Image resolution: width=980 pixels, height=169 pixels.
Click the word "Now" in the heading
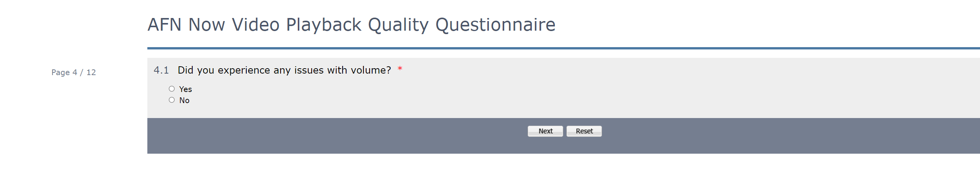pos(206,25)
